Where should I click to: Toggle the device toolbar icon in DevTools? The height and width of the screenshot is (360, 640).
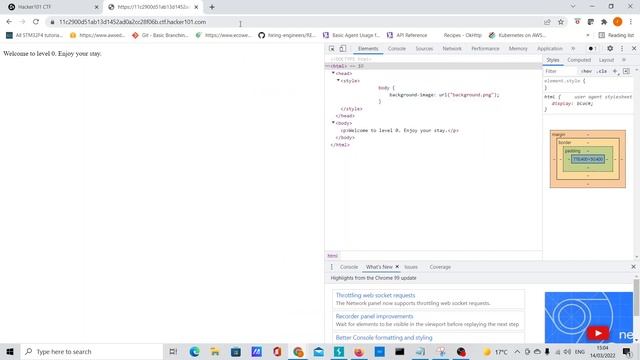tap(343, 49)
